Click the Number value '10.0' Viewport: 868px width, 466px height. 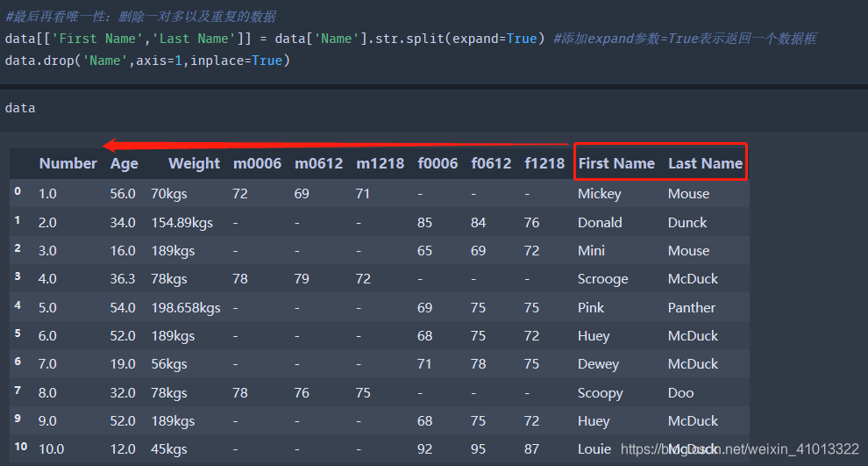51,449
